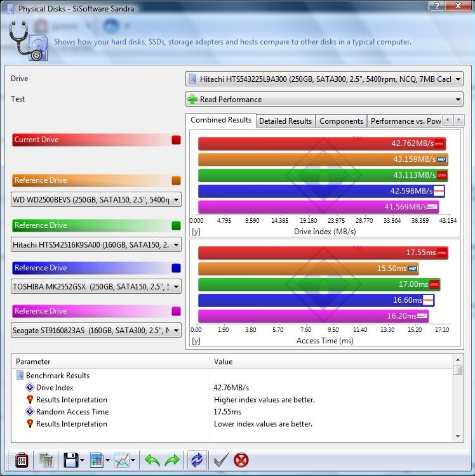
Task: Click the 17.00ms green access time bar
Action: pyautogui.click(x=319, y=284)
